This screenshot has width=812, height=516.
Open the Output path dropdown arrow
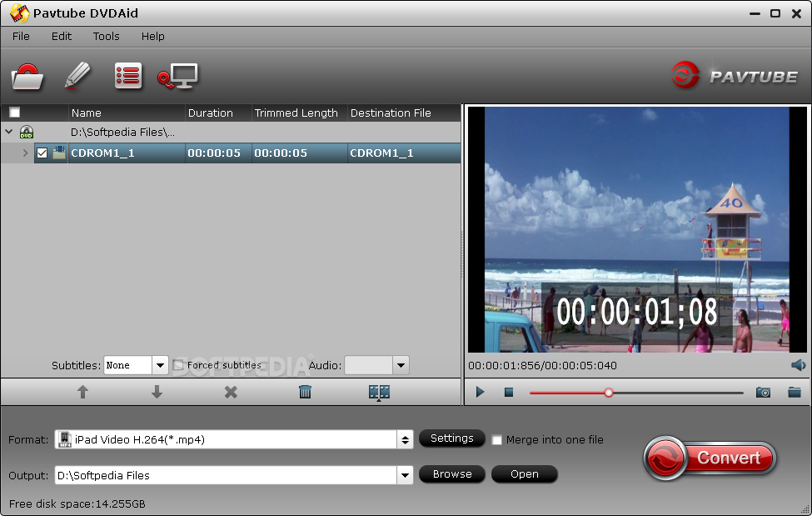click(405, 475)
